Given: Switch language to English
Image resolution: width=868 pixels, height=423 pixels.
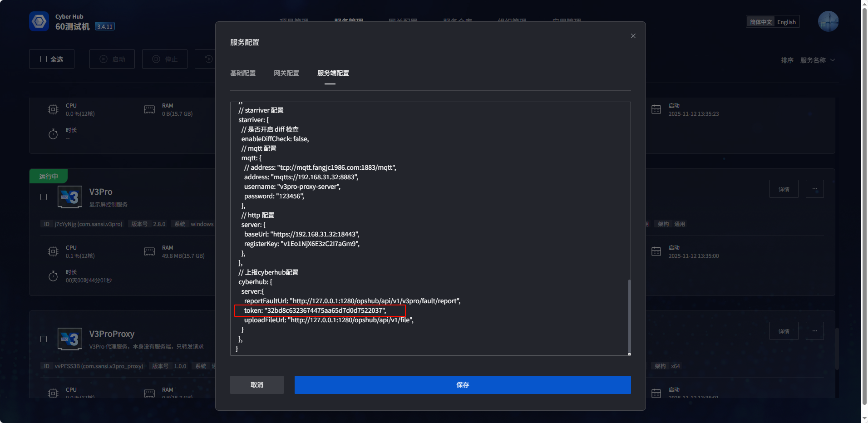Looking at the screenshot, I should pyautogui.click(x=786, y=22).
